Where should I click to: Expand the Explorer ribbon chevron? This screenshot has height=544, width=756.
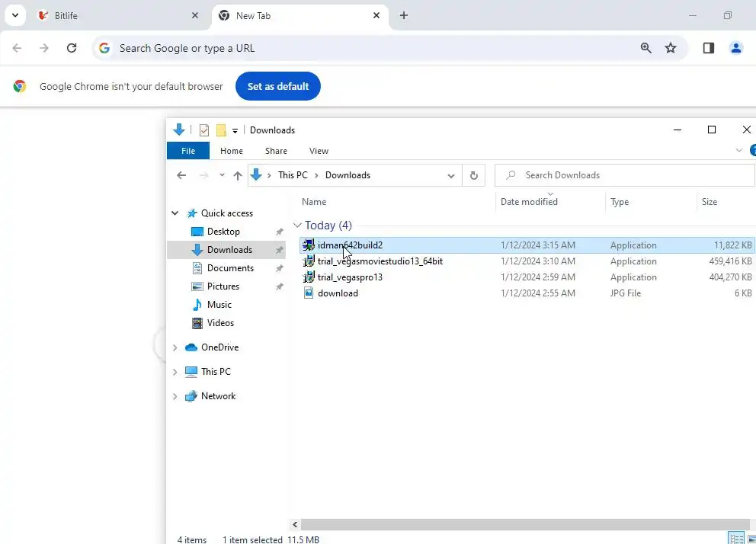click(x=738, y=150)
